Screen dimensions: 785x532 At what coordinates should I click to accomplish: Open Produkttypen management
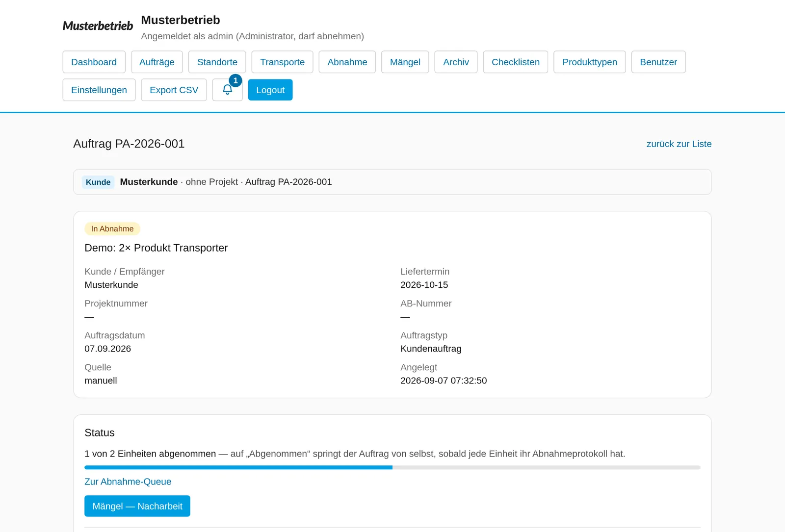point(590,62)
